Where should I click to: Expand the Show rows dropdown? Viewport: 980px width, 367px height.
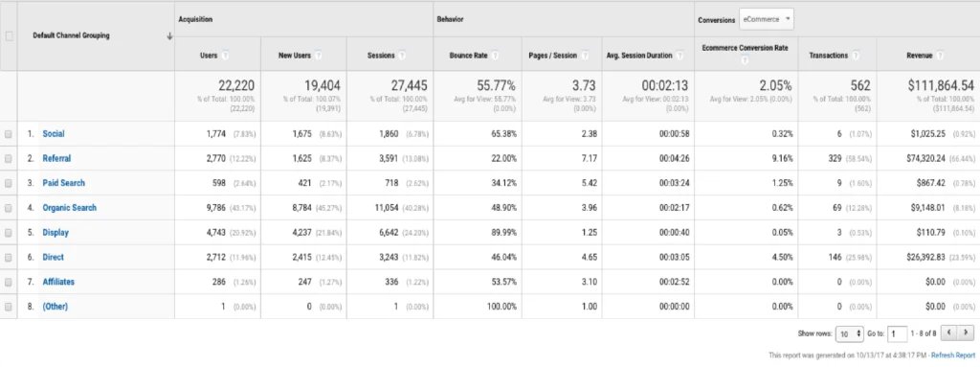pyautogui.click(x=850, y=333)
